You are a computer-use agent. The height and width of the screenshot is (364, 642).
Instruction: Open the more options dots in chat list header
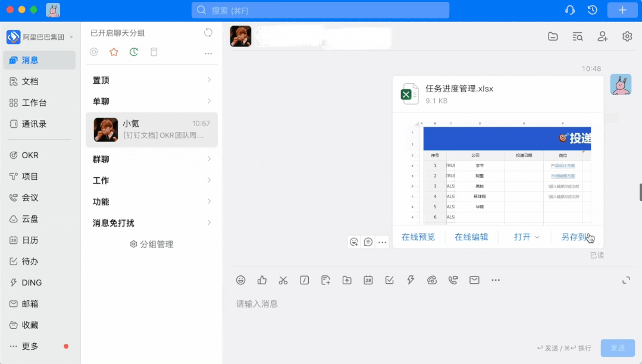point(208,53)
